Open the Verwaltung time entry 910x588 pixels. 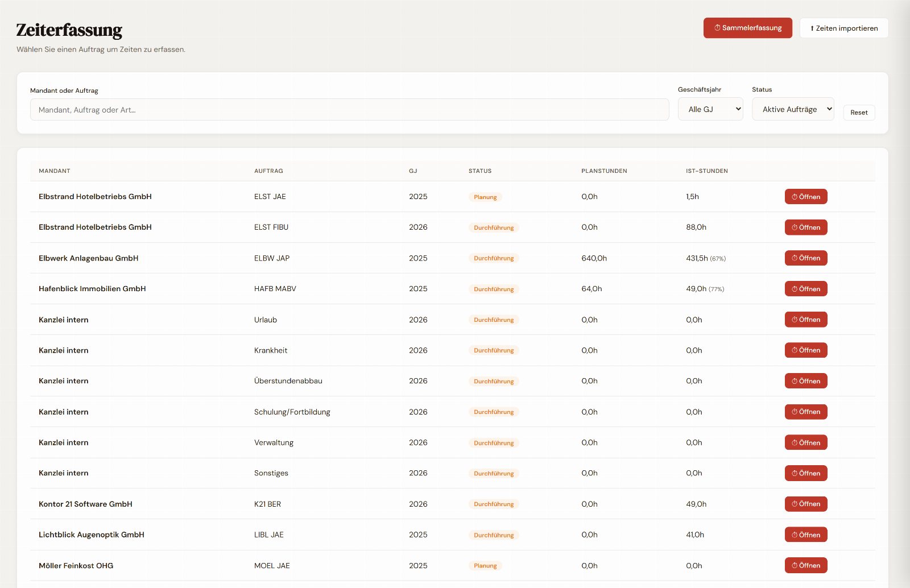806,442
